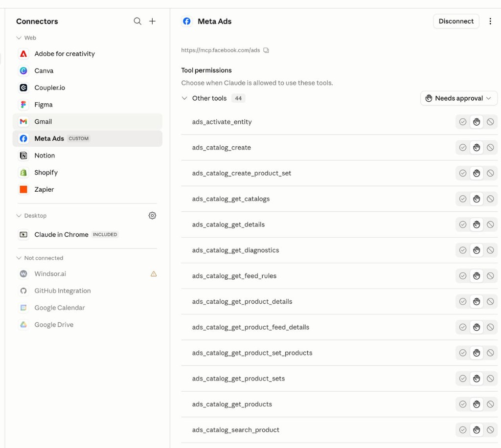Copy the mcp.facebook.com/ads URL
Screen dimensions: 501x448
(x=266, y=50)
